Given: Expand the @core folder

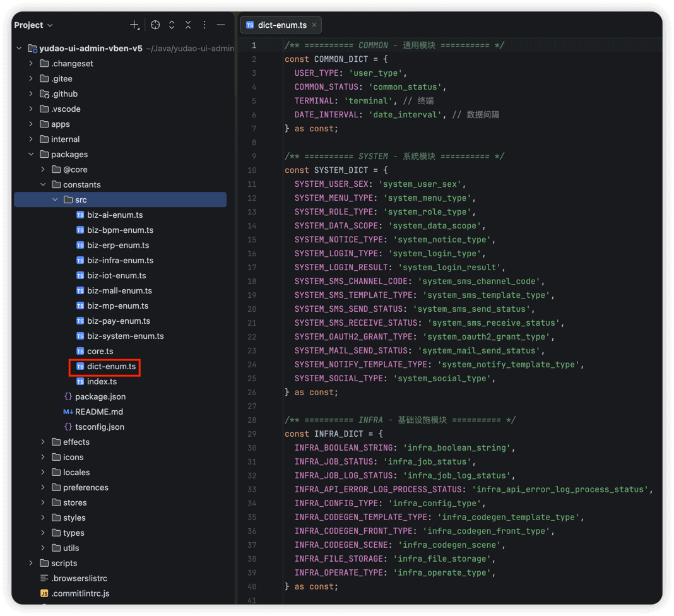Looking at the screenshot, I should [43, 169].
